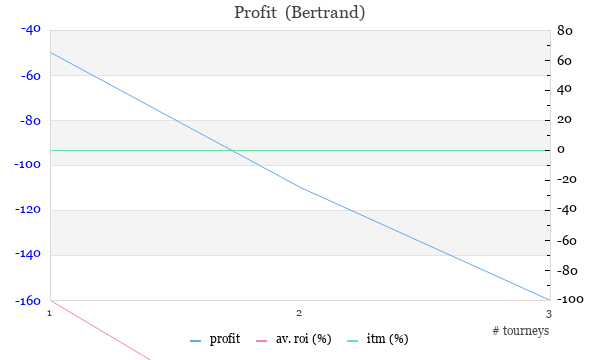The height and width of the screenshot is (360, 600).
Task: Click the -40 label on left axis
Action: click(31, 29)
